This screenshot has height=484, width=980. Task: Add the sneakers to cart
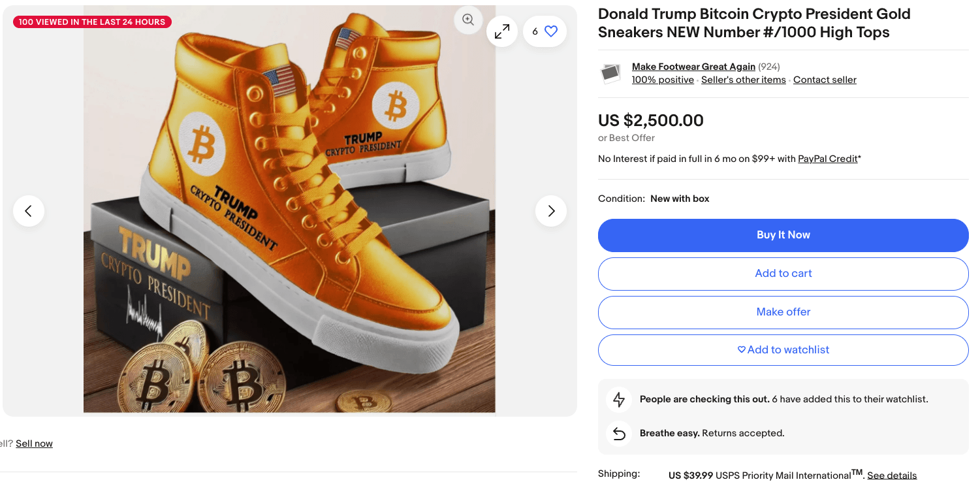pos(783,274)
